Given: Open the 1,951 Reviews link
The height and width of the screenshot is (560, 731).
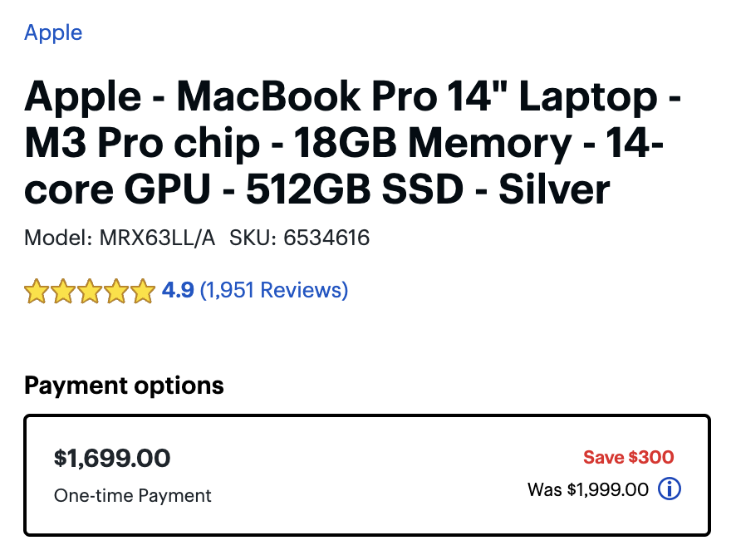Looking at the screenshot, I should click(x=274, y=290).
